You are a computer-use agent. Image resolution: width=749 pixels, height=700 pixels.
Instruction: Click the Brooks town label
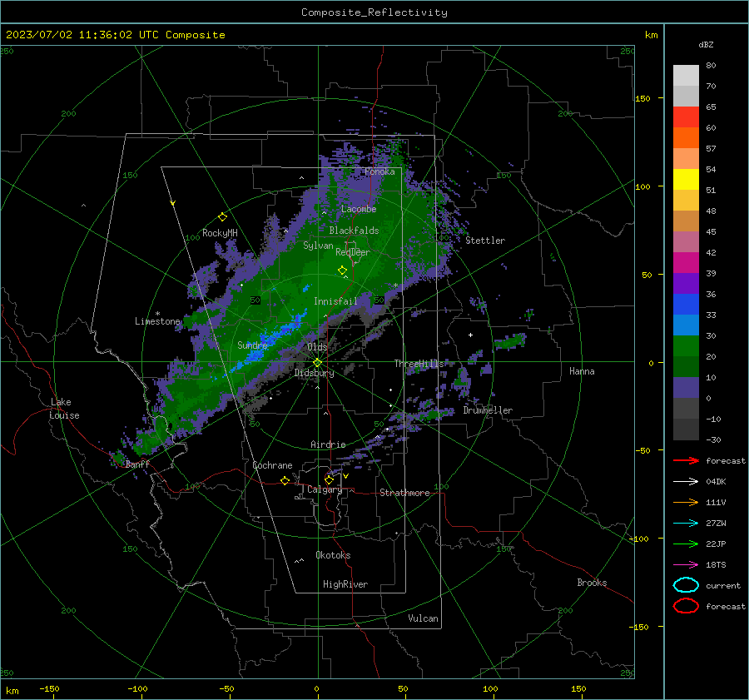point(592,583)
